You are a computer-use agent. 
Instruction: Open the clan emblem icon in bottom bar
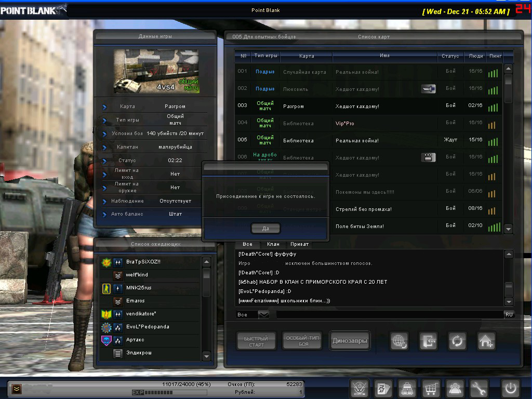(360, 388)
